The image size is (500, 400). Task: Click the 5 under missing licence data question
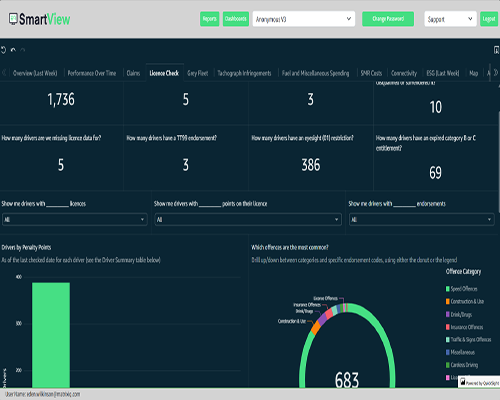[61, 165]
